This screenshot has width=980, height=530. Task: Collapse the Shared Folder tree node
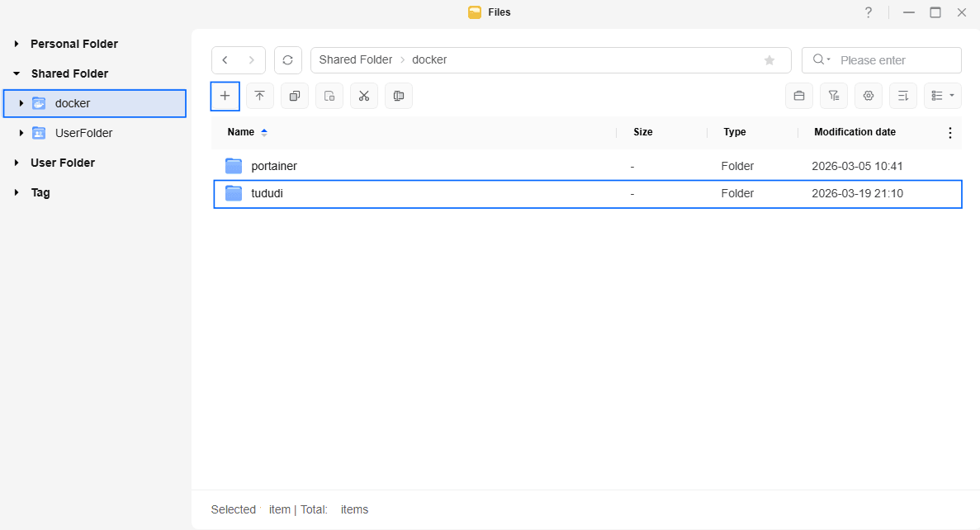point(17,73)
